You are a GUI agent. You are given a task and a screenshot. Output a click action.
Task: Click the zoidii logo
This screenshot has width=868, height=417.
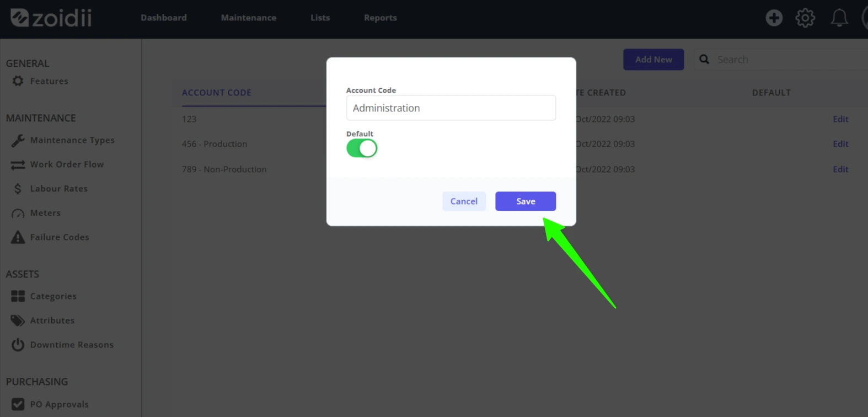click(51, 18)
